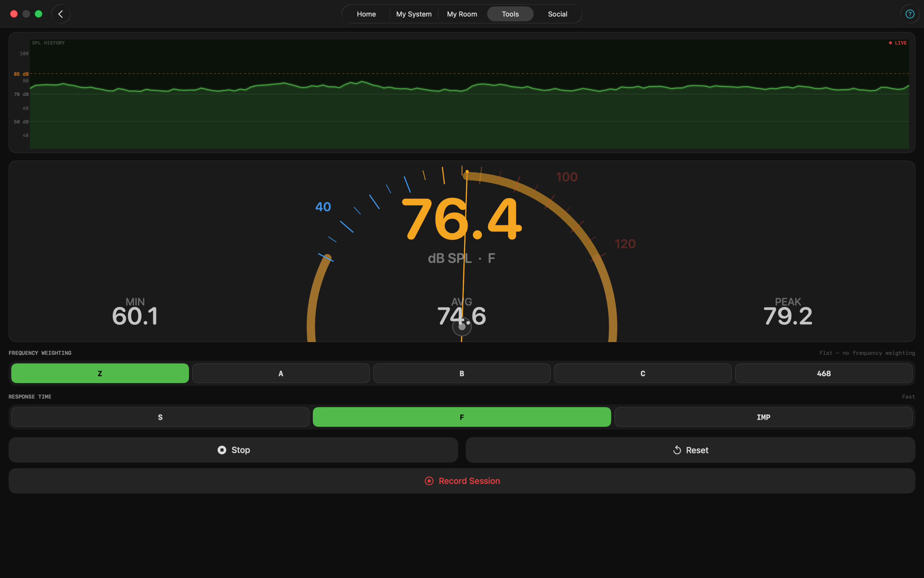
Task: Click the 85 dB threshold label
Action: click(x=21, y=74)
